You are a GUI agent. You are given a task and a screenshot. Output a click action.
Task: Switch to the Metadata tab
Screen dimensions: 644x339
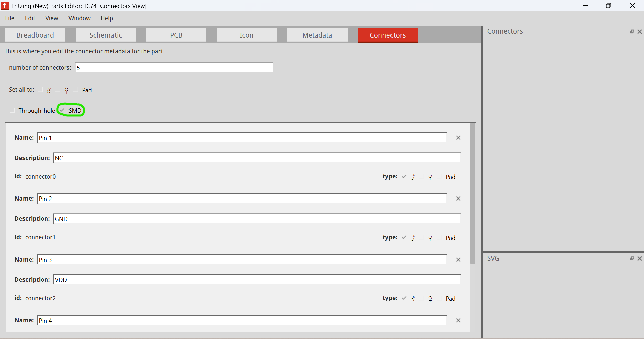(x=317, y=35)
